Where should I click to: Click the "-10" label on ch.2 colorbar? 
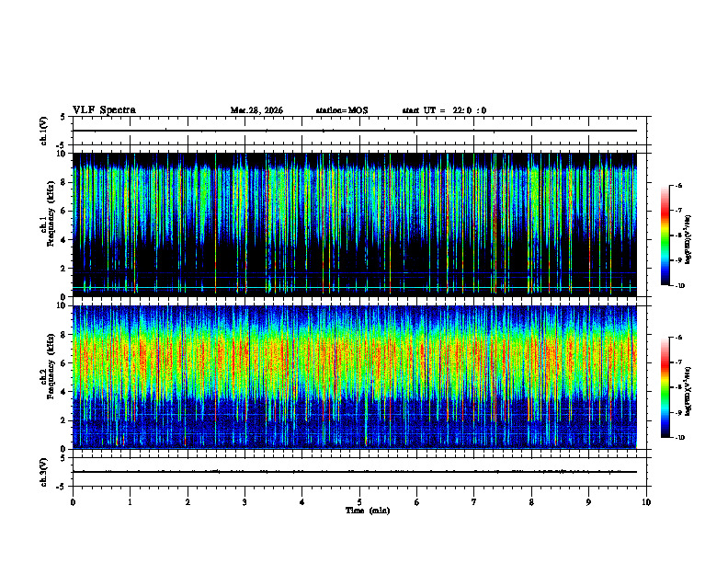(x=679, y=438)
